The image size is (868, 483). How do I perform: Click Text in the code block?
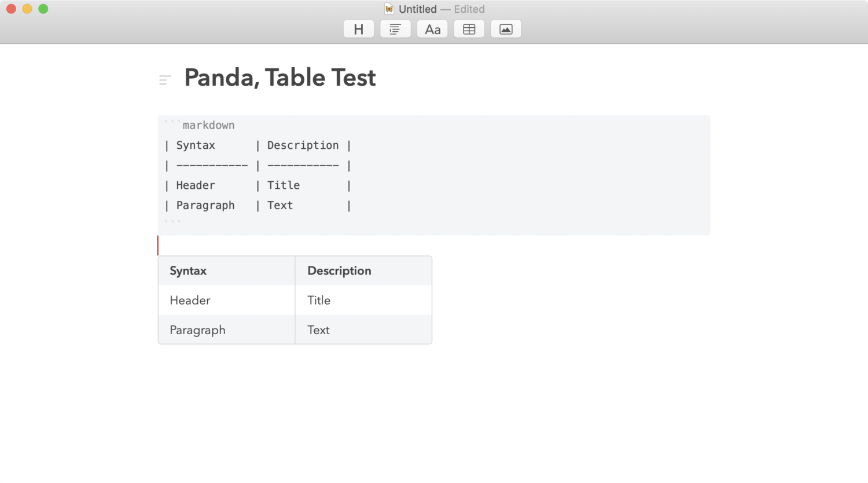click(x=280, y=206)
